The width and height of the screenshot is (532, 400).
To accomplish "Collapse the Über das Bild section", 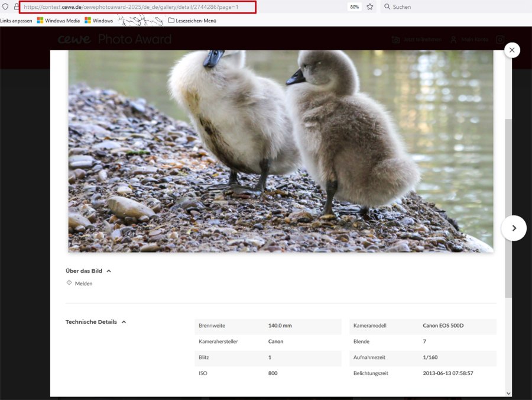I will pyautogui.click(x=109, y=271).
